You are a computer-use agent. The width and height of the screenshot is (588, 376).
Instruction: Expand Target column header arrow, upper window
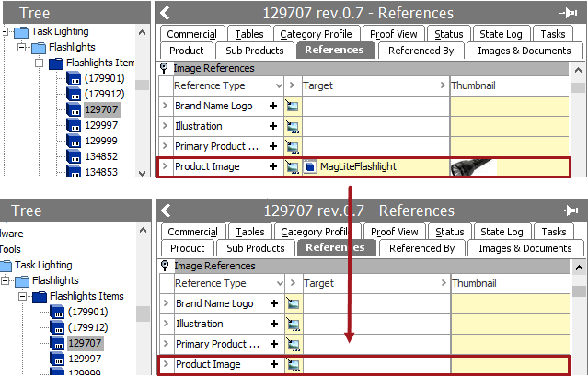[443, 85]
